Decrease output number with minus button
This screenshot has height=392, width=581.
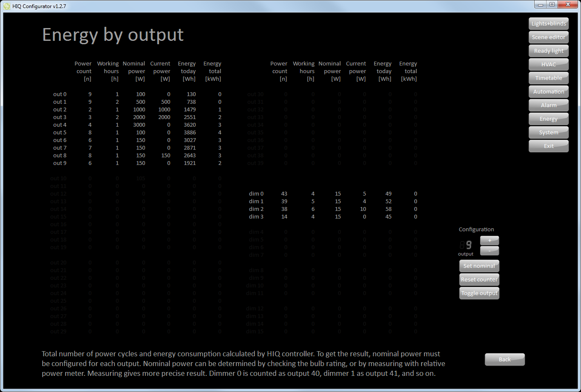tap(489, 250)
